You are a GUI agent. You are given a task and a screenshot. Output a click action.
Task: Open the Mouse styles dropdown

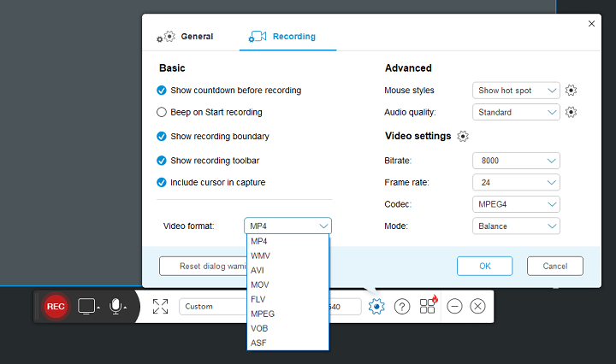coord(516,91)
